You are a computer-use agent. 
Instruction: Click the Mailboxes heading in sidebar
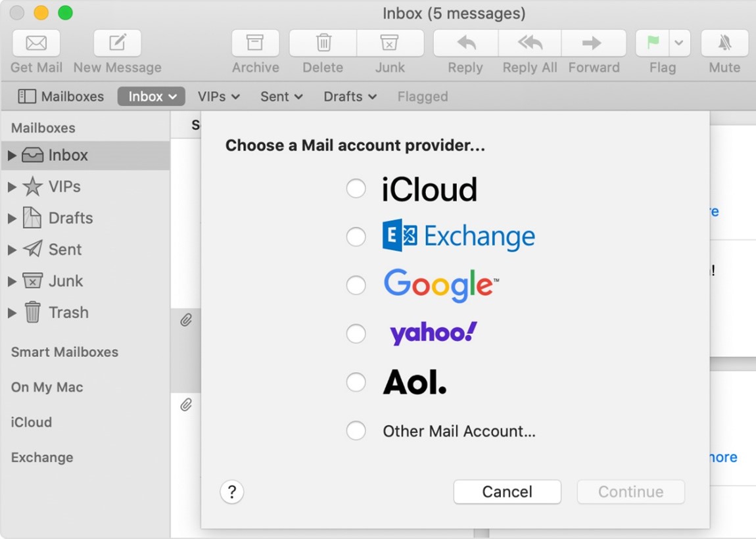click(x=43, y=128)
